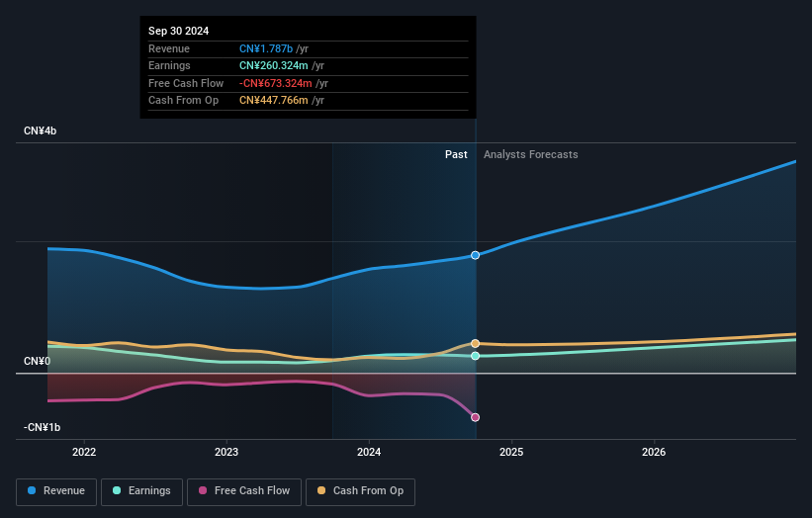Click the 'Analysts Forecasts' label
Image resolution: width=812 pixels, height=518 pixels.
pos(531,154)
